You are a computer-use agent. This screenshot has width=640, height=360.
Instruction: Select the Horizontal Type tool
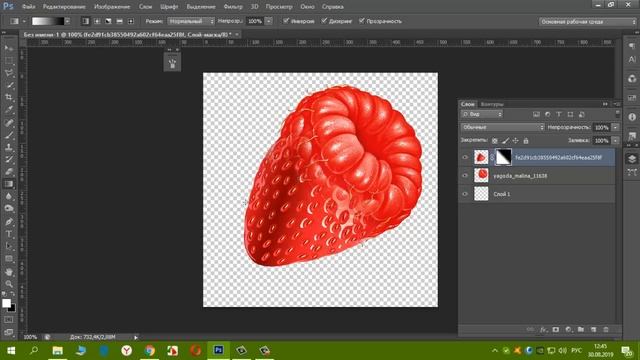(9, 234)
